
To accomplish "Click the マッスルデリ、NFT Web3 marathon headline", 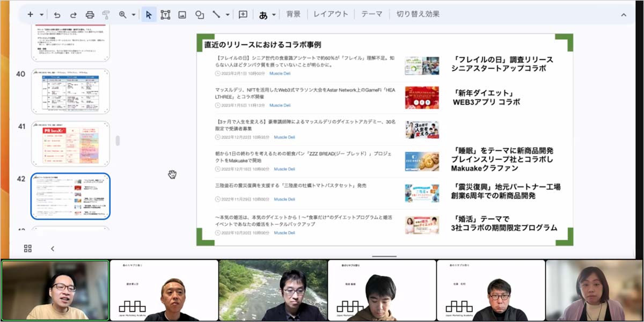I will [305, 94].
